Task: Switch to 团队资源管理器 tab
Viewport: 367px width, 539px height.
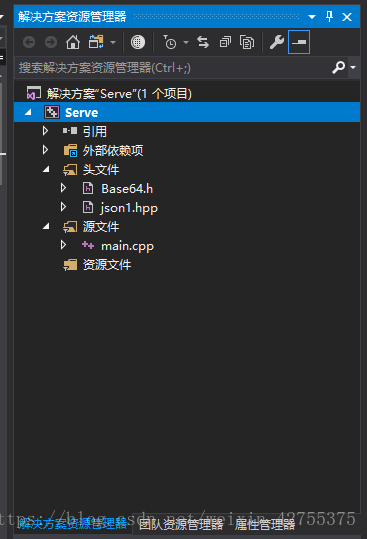Action: [x=181, y=525]
